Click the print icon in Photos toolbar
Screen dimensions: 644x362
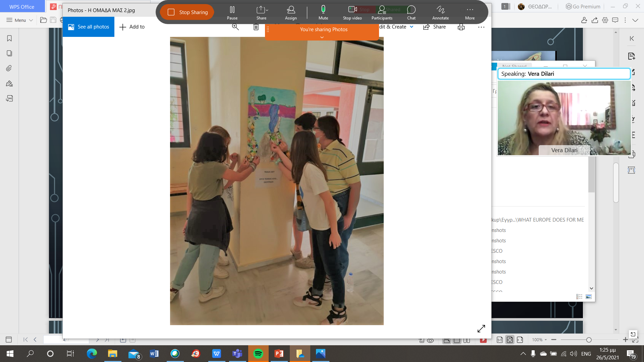click(461, 27)
